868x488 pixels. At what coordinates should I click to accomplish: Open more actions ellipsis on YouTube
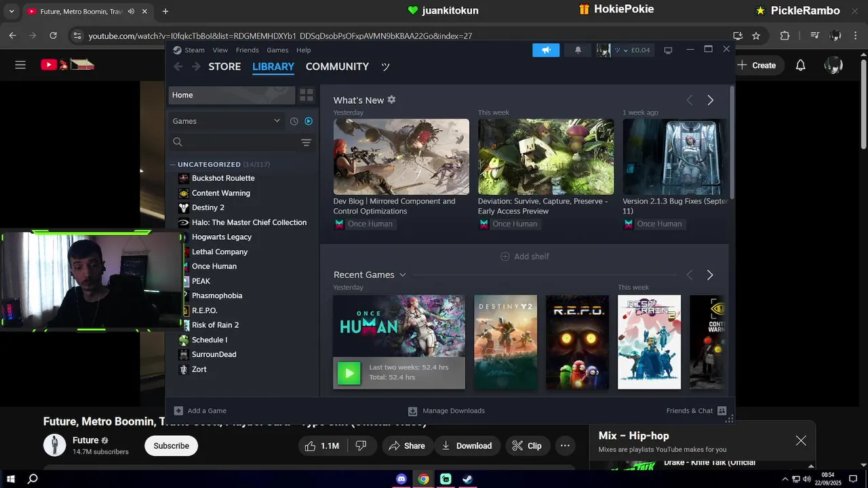565,446
